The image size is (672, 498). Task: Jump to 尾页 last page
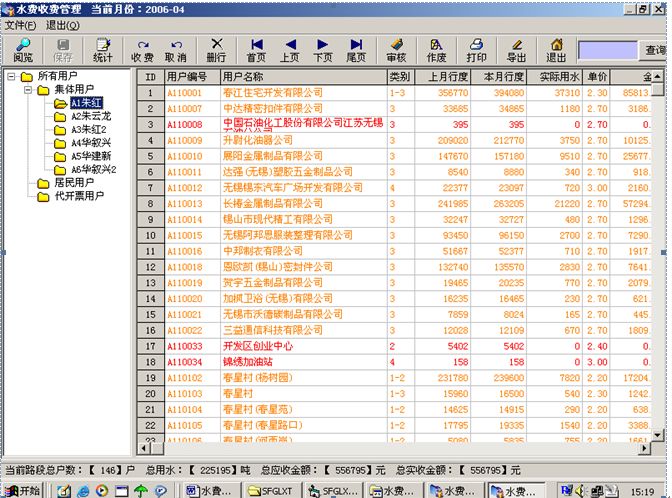pos(356,50)
